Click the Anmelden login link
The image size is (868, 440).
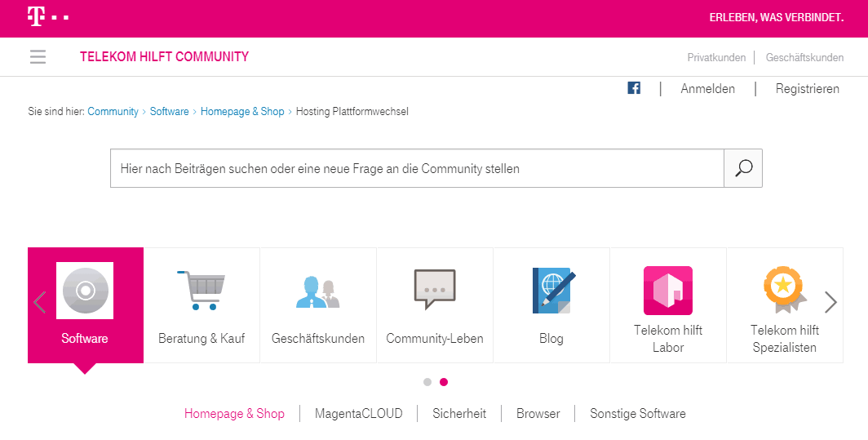707,89
